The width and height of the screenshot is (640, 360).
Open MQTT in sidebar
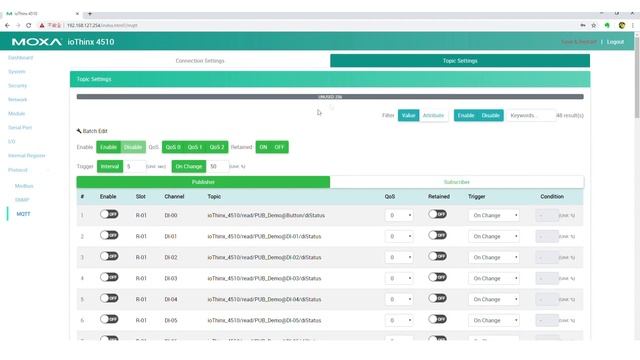[23, 214]
